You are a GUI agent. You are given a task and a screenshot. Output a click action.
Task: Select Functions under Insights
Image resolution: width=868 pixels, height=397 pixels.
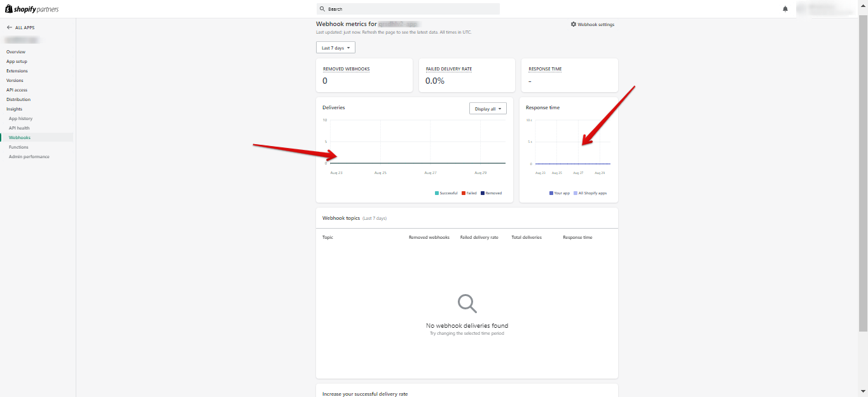tap(18, 147)
